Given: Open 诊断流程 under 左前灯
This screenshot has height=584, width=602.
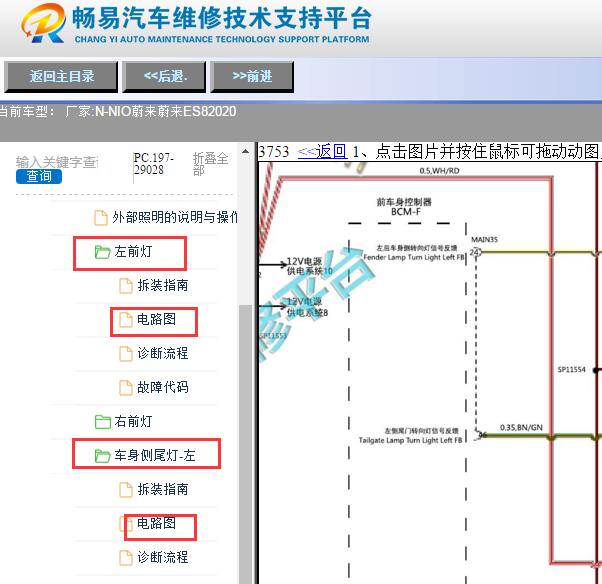Looking at the screenshot, I should 163,353.
